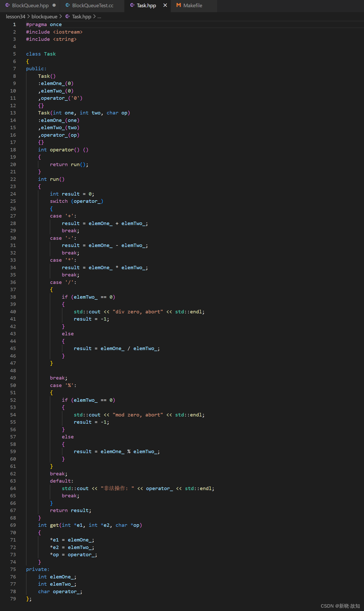Viewport: 364px width, 611px height.
Task: Click the "非法操作: " string literal
Action: pyautogui.click(x=117, y=489)
